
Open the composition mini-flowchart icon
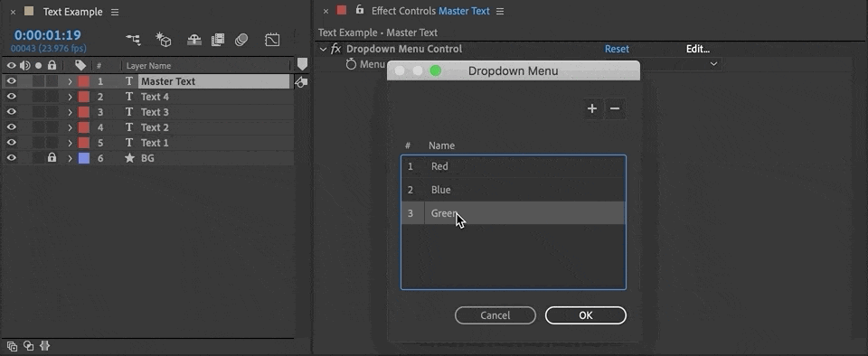134,40
